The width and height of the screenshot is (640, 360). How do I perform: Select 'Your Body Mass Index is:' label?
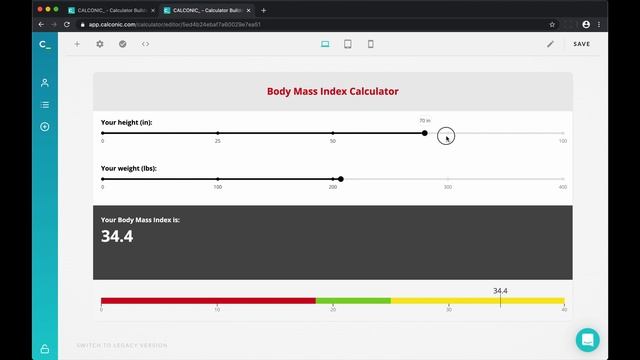point(140,220)
